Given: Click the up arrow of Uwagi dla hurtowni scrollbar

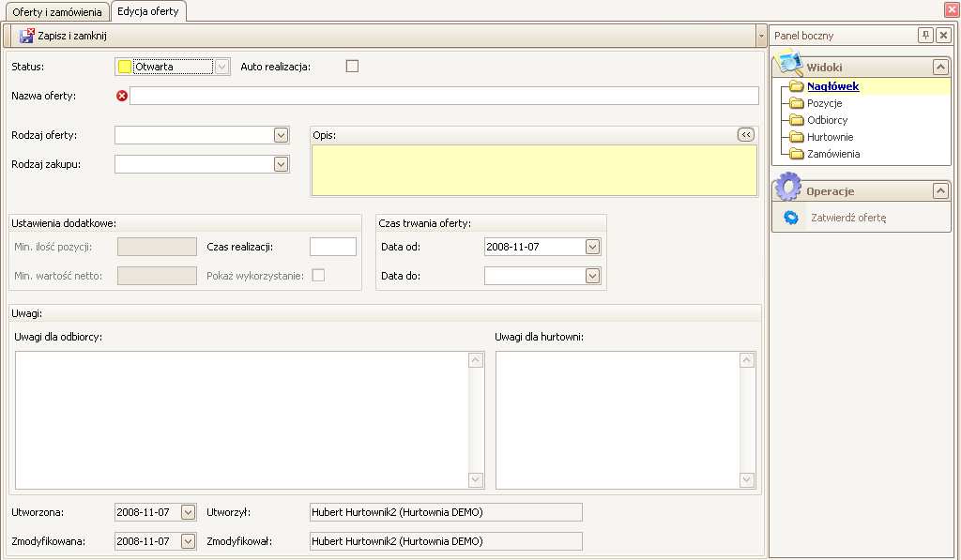Looking at the screenshot, I should click(746, 360).
